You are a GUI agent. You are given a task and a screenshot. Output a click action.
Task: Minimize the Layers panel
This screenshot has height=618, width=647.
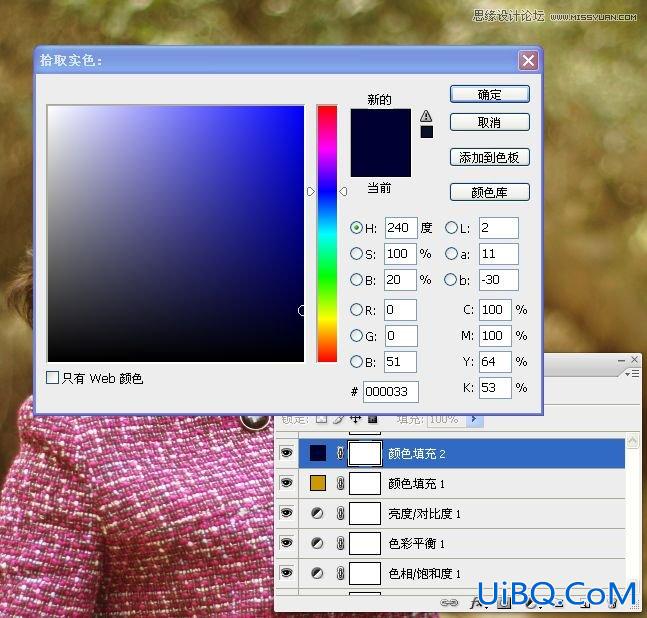pyautogui.click(x=621, y=360)
